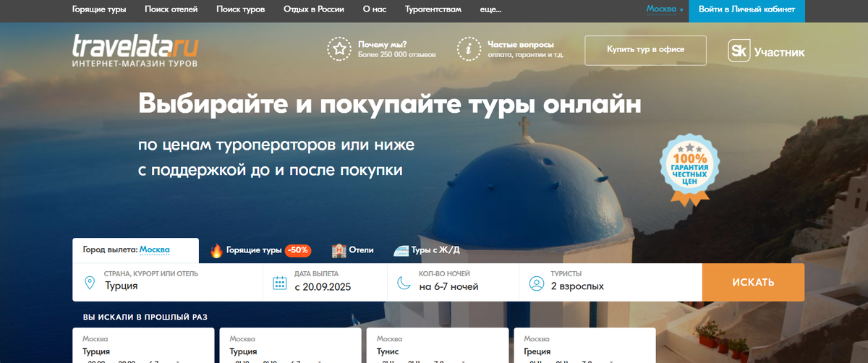
Task: Click Купить тур в офисе button
Action: point(645,50)
